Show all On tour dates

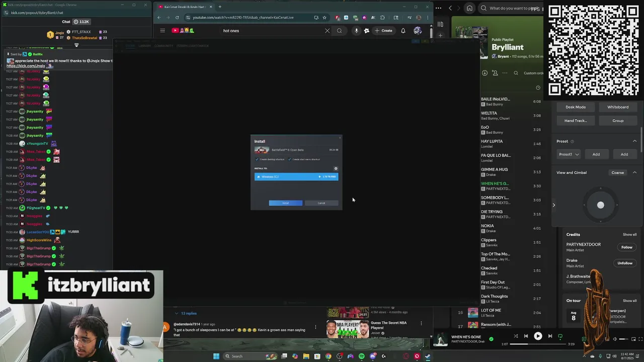point(629,301)
